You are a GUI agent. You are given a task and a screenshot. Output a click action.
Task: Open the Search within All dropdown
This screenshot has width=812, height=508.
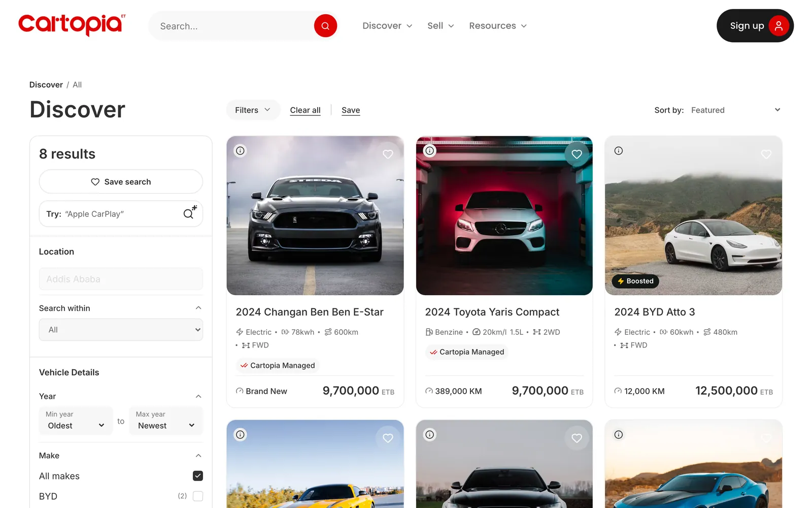pyautogui.click(x=121, y=330)
